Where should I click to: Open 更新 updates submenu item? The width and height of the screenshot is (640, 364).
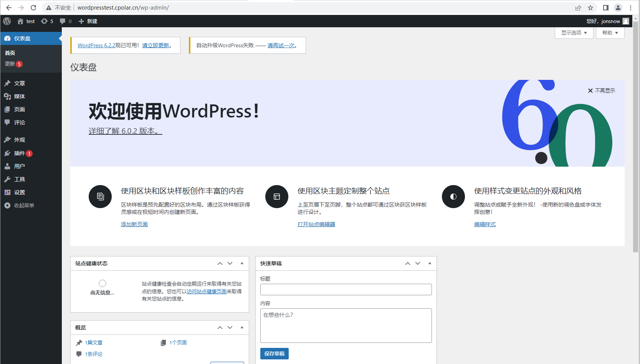(13, 64)
